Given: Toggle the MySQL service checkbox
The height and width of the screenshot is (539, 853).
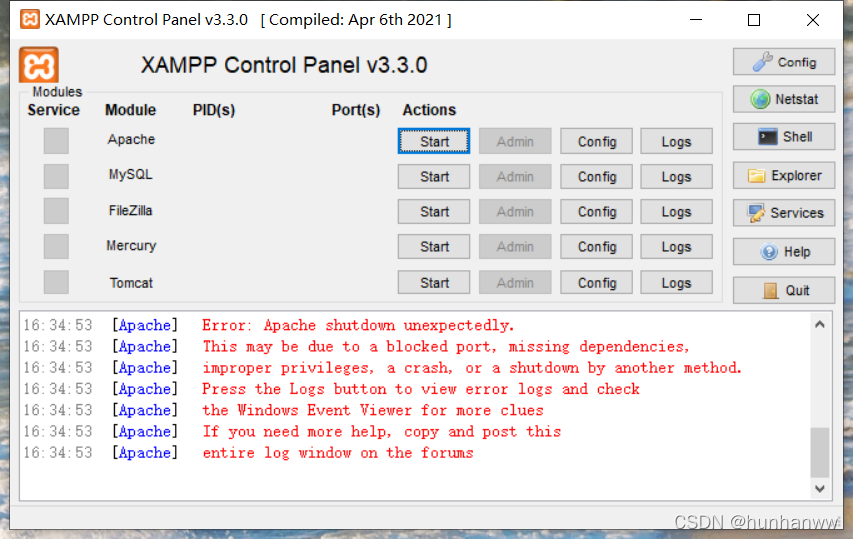Looking at the screenshot, I should click(x=56, y=176).
